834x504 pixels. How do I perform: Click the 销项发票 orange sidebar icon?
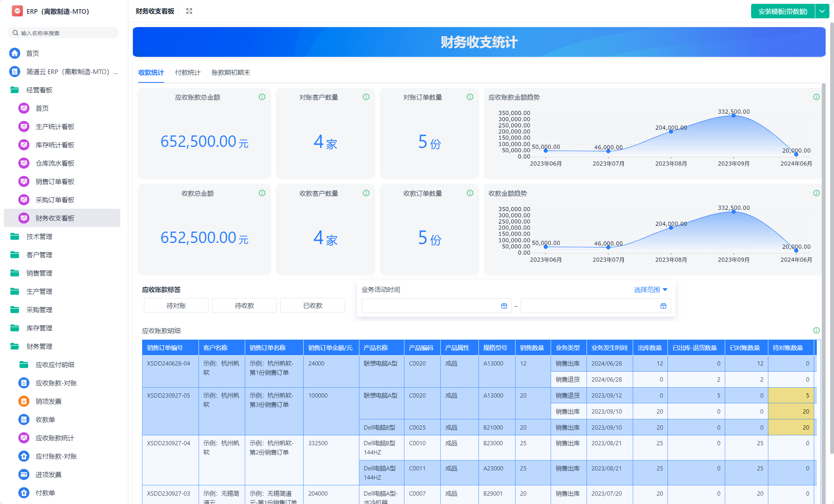[x=24, y=401]
